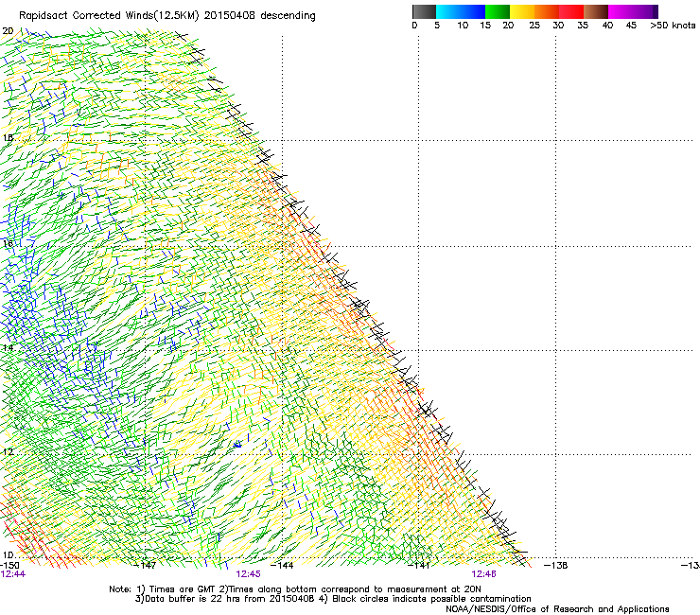This screenshot has height=615, width=700.
Task: Click the latitude label 12
Action: [8, 451]
